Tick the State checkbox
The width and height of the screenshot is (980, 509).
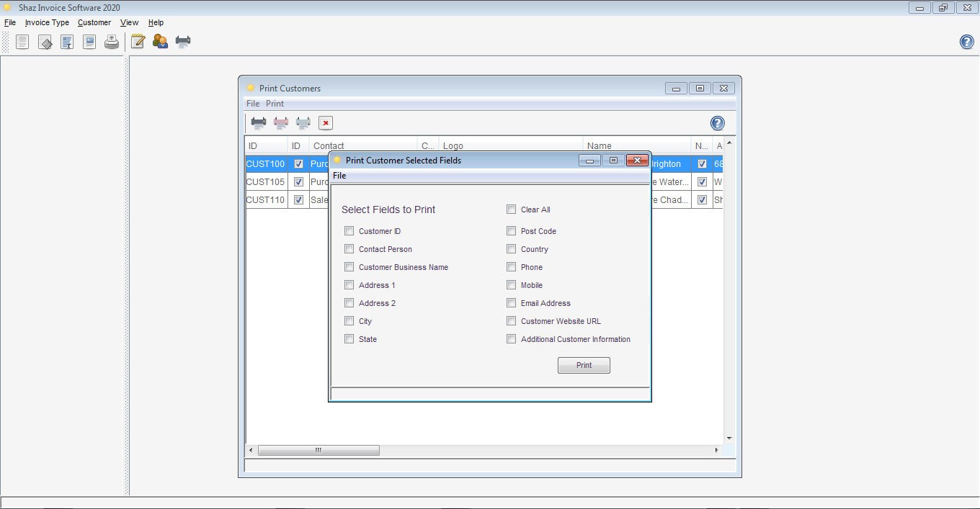pyautogui.click(x=349, y=339)
